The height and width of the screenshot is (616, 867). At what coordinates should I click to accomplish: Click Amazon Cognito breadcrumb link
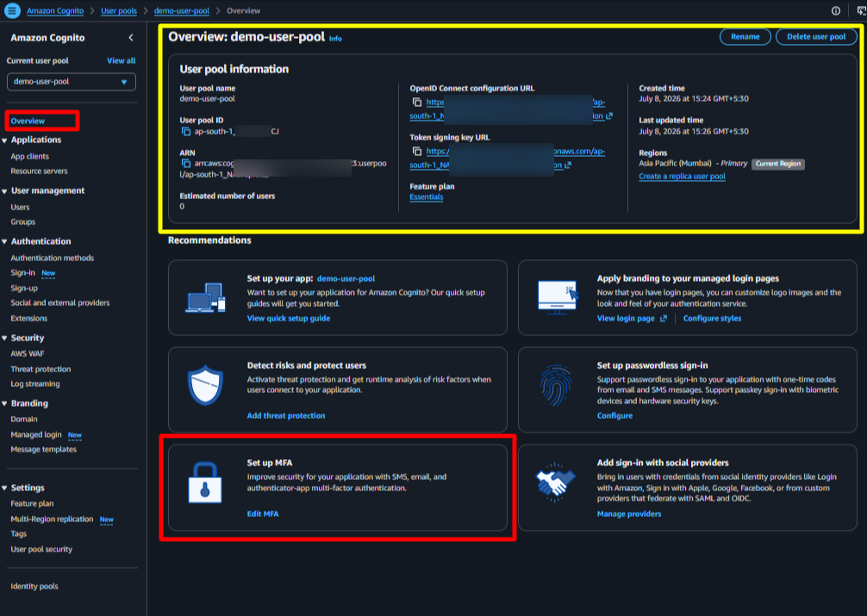(x=55, y=11)
